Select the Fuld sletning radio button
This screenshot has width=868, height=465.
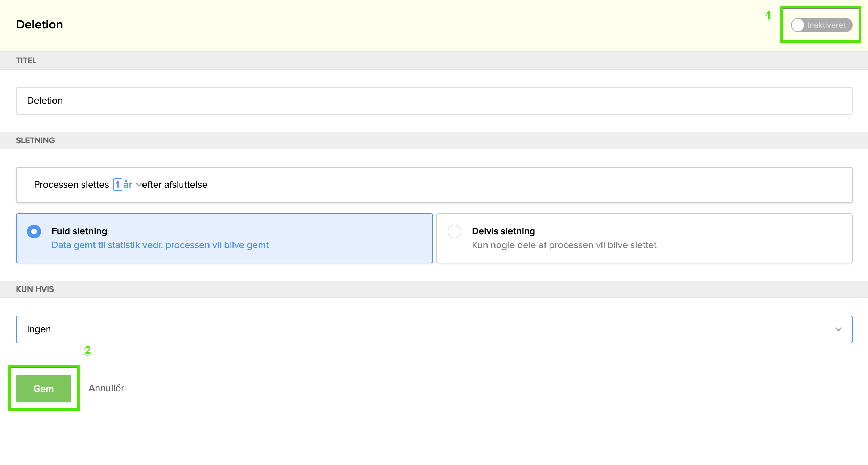tap(34, 231)
